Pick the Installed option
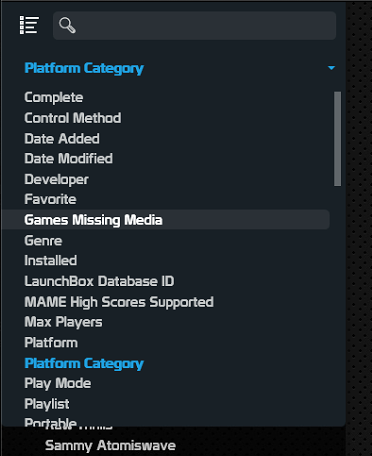This screenshot has width=372, height=456. point(51,261)
